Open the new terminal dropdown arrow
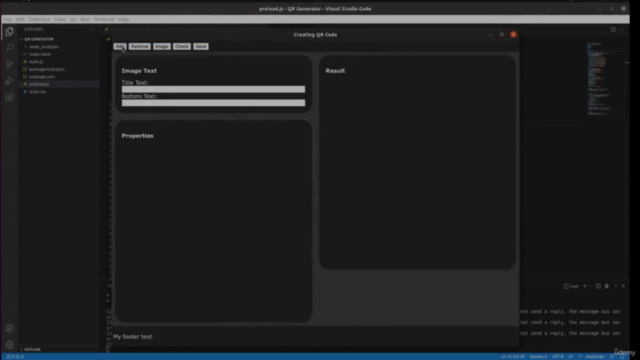Screen dimensions: 640x360 tap(590, 286)
